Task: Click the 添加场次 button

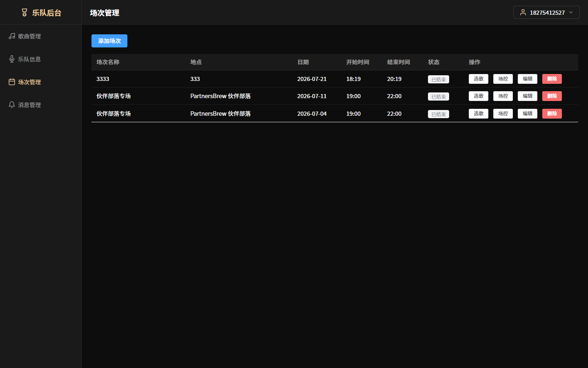Action: 109,41
